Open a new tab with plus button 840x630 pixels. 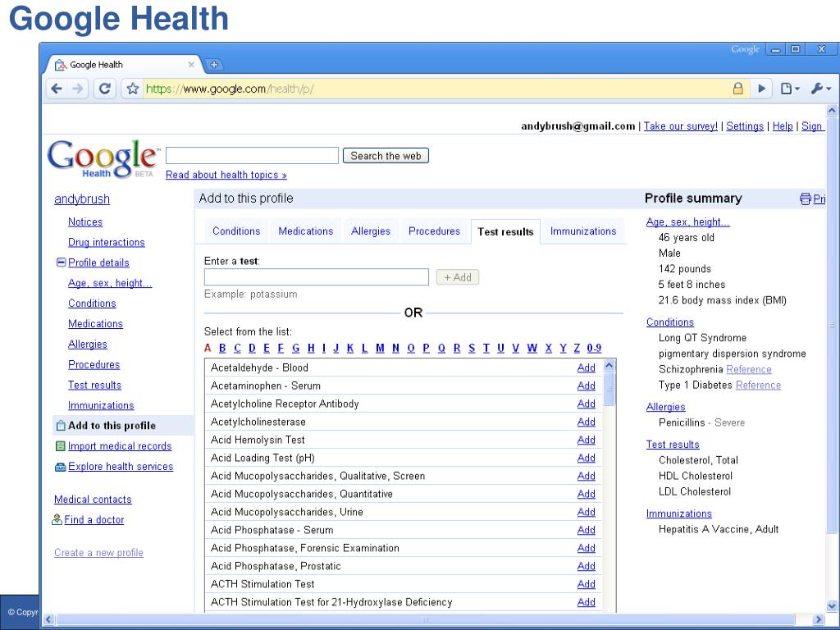pos(214,64)
